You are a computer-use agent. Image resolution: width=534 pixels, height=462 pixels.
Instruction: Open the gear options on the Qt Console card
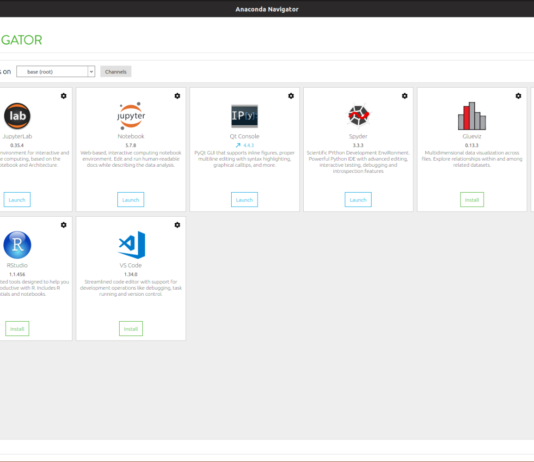click(291, 96)
